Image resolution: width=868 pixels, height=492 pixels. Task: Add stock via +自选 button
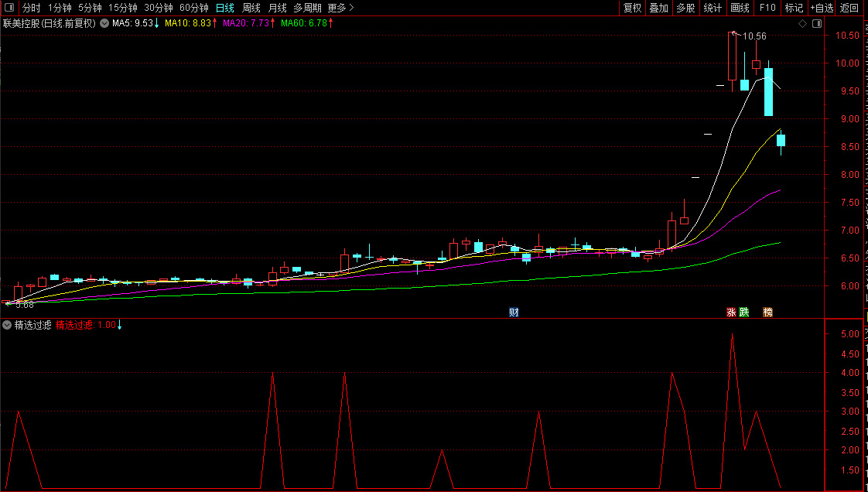[821, 8]
